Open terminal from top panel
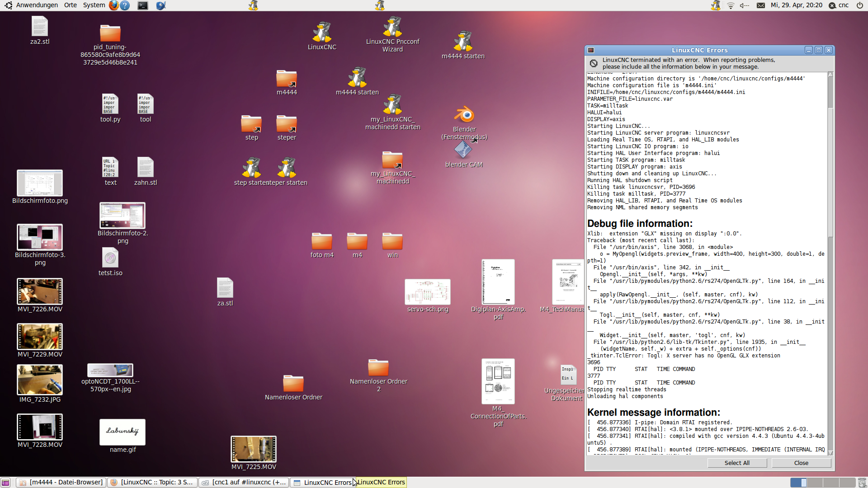This screenshot has width=868, height=488. point(143,5)
